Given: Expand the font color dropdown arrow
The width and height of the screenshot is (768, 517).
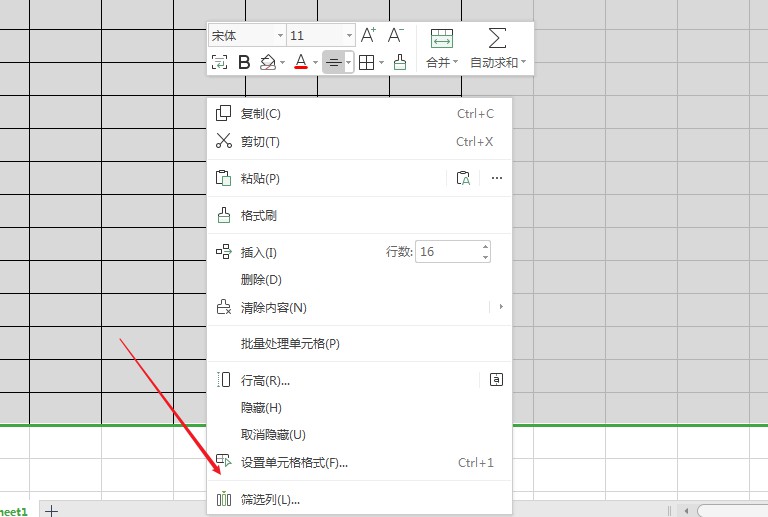Looking at the screenshot, I should tap(315, 63).
